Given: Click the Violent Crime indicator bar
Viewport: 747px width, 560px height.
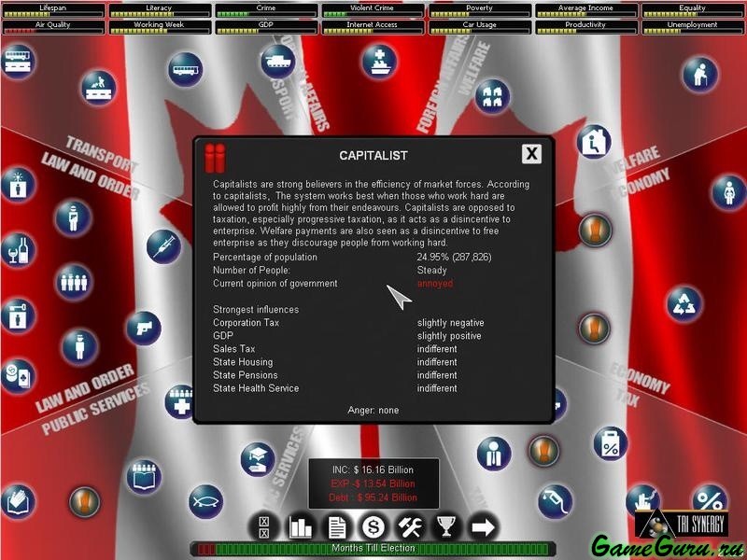Looking at the screenshot, I should [373, 10].
